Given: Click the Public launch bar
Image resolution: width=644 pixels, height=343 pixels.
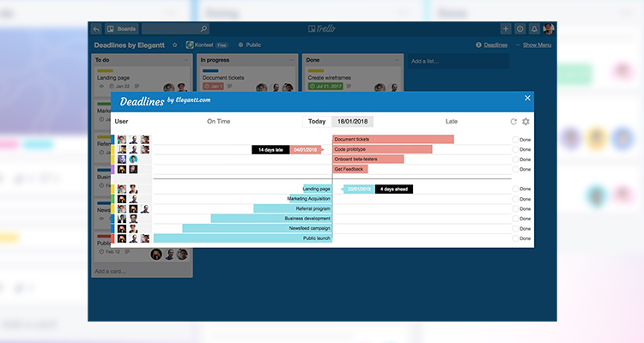Looking at the screenshot, I should pyautogui.click(x=243, y=238).
